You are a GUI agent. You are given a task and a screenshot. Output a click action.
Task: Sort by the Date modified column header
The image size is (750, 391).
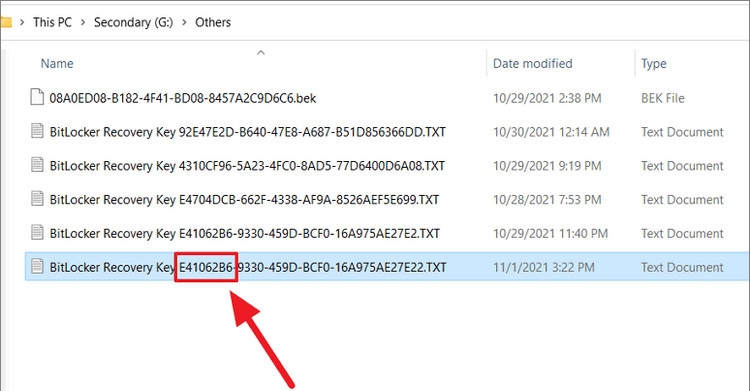click(x=532, y=64)
